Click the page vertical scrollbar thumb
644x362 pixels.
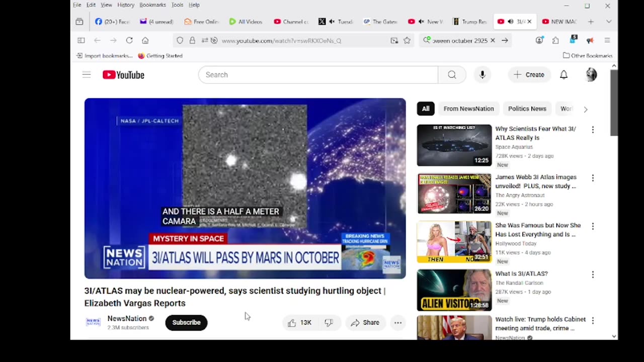coord(614,103)
